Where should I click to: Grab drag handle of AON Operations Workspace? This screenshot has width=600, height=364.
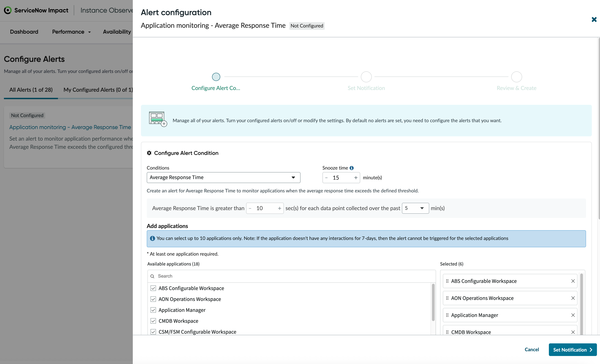[x=447, y=298]
